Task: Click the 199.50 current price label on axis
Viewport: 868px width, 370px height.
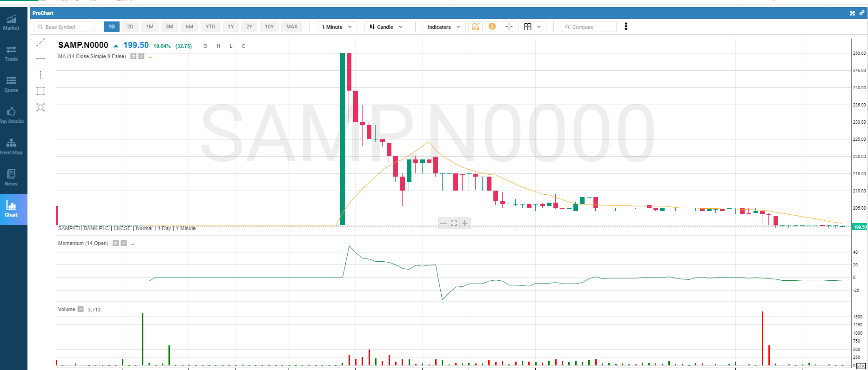Action: pos(860,227)
